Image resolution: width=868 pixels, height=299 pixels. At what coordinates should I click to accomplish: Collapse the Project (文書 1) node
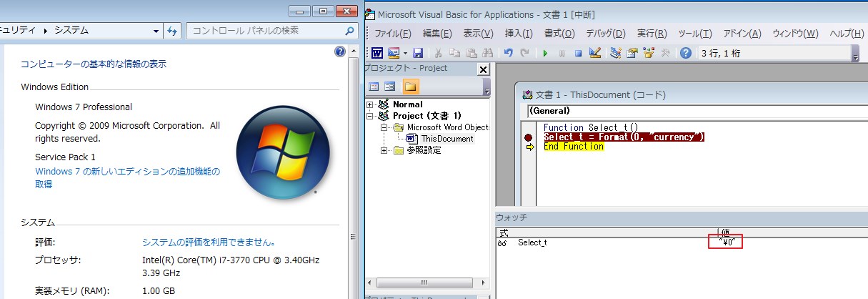click(370, 116)
